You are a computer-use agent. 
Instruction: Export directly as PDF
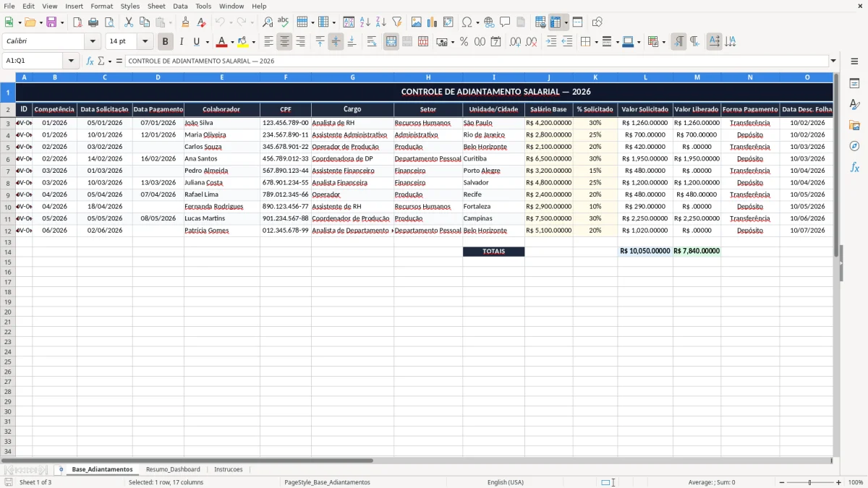pos(77,22)
